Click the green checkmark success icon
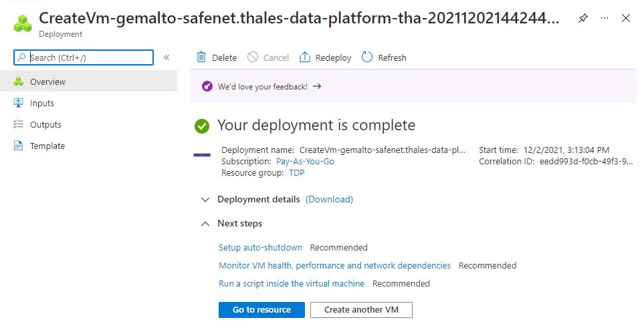The height and width of the screenshot is (334, 644). point(202,126)
